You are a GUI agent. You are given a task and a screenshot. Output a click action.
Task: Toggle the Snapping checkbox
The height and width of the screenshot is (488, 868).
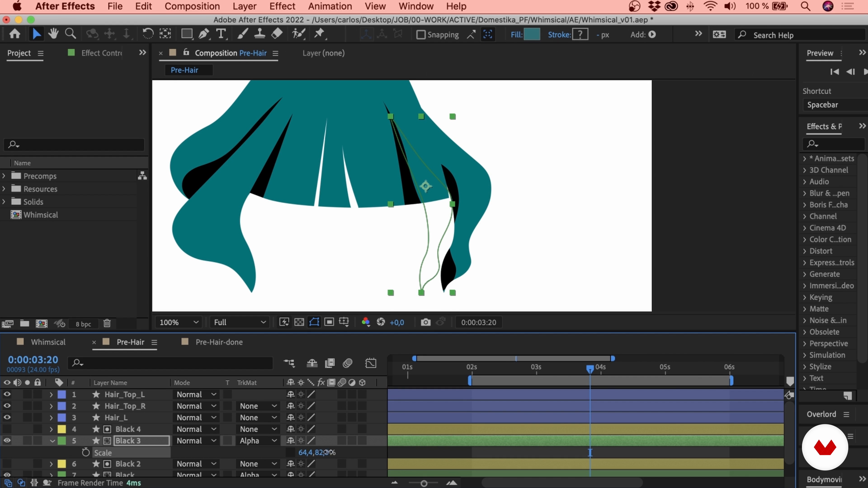(421, 35)
